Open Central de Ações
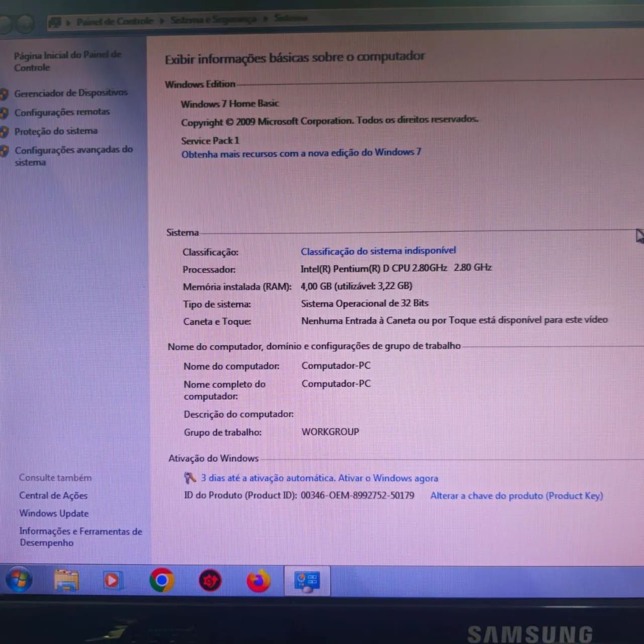 point(53,496)
